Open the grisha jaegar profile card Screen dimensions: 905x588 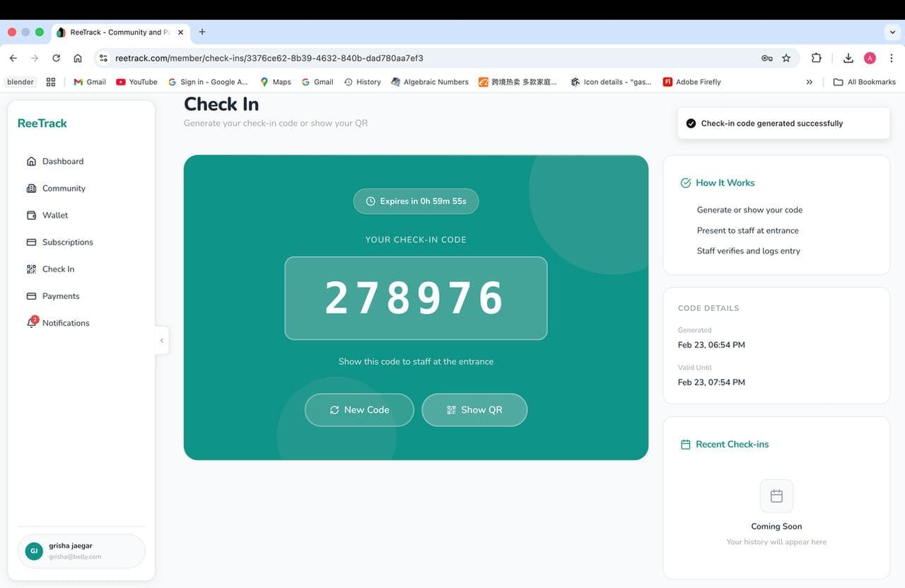click(x=81, y=551)
